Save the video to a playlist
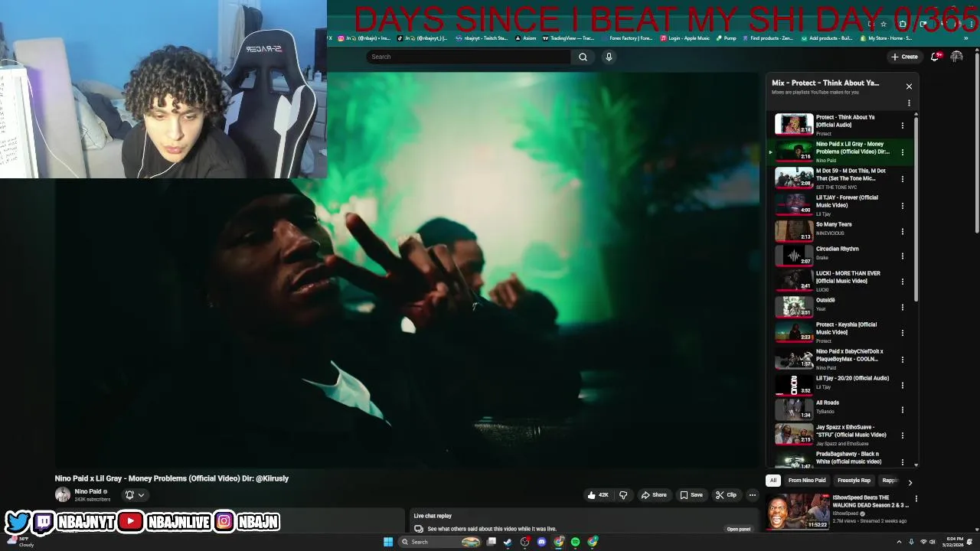Image resolution: width=980 pixels, height=551 pixels. (x=691, y=495)
